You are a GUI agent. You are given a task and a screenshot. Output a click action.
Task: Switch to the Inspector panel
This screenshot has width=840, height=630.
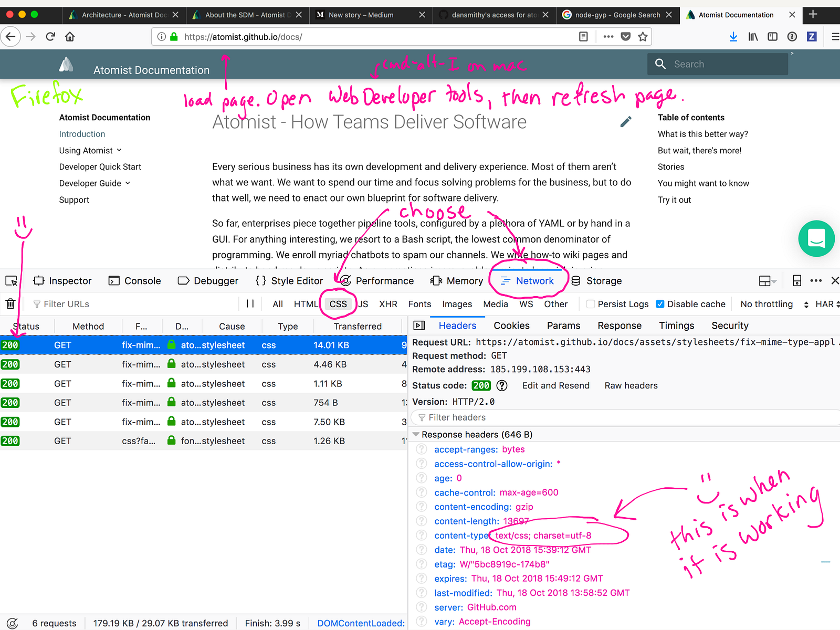tap(62, 281)
